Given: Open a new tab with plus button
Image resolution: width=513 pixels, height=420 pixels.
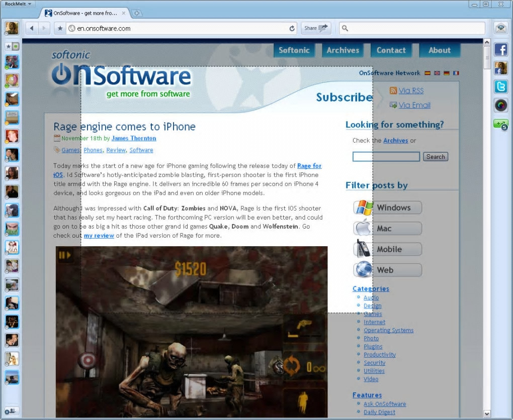Looking at the screenshot, I should pos(137,13).
